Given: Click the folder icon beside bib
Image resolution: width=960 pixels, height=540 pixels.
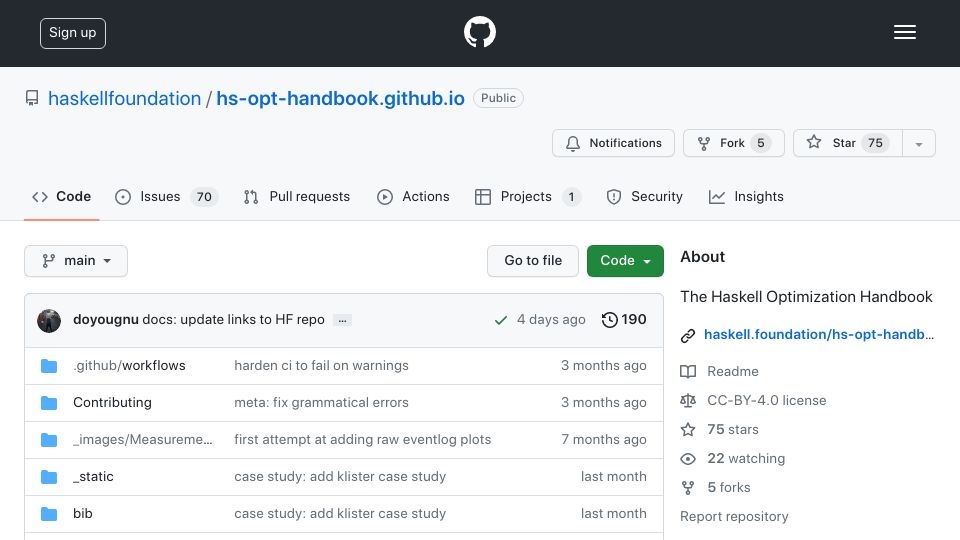Looking at the screenshot, I should coord(49,514).
